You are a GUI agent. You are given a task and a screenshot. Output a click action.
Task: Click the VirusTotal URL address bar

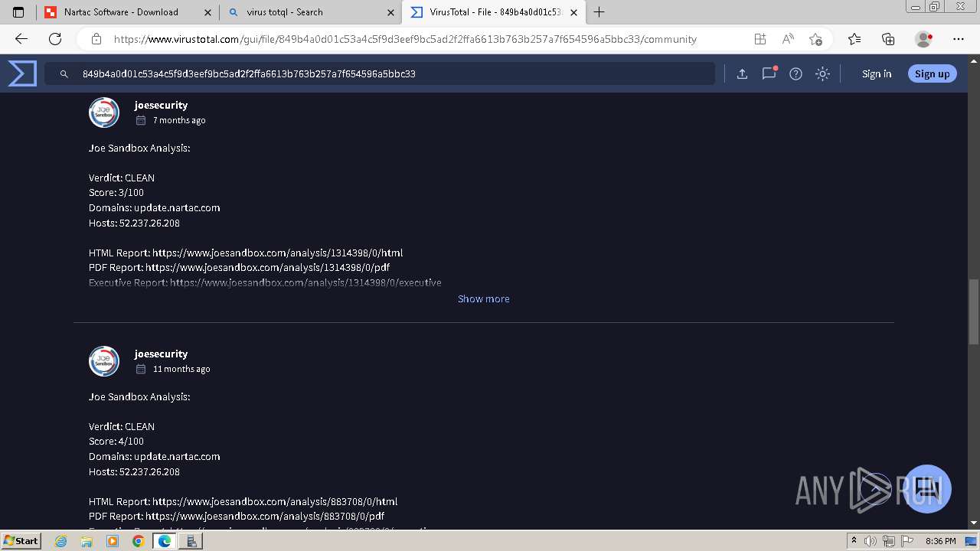(405, 39)
